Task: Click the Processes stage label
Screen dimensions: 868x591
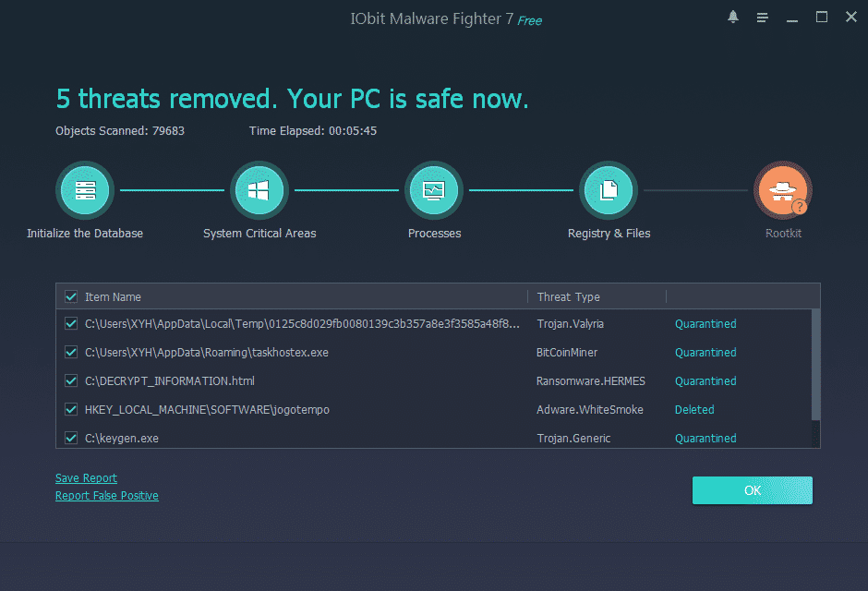Action: point(435,234)
